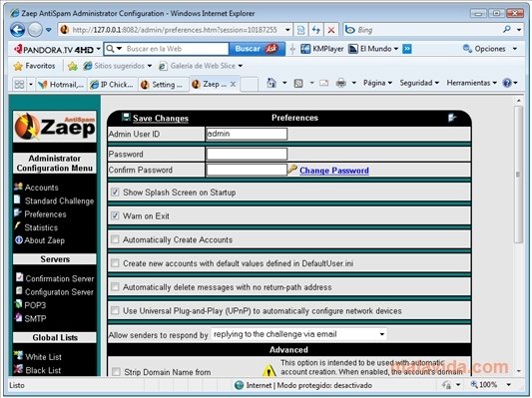Click the key icon beside Change Password
Image resolution: width=532 pixels, height=398 pixels.
tap(292, 169)
